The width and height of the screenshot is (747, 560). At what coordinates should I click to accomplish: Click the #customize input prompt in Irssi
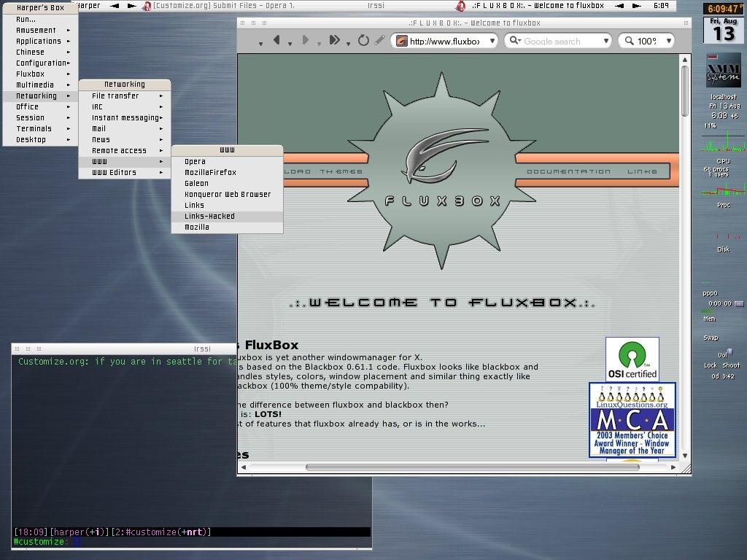coord(192,542)
